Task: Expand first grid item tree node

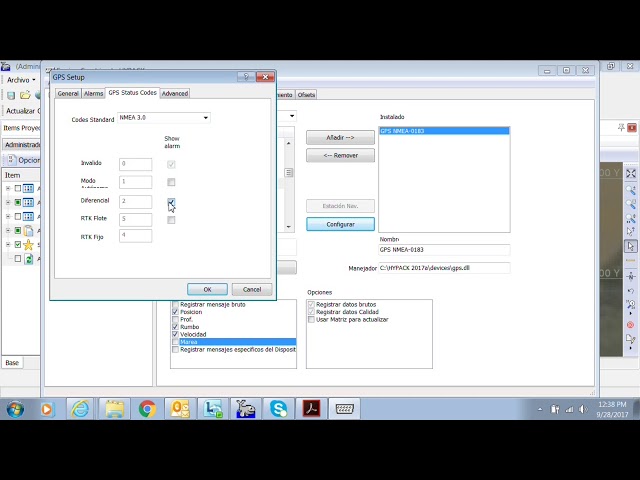Action: [x=8, y=189]
